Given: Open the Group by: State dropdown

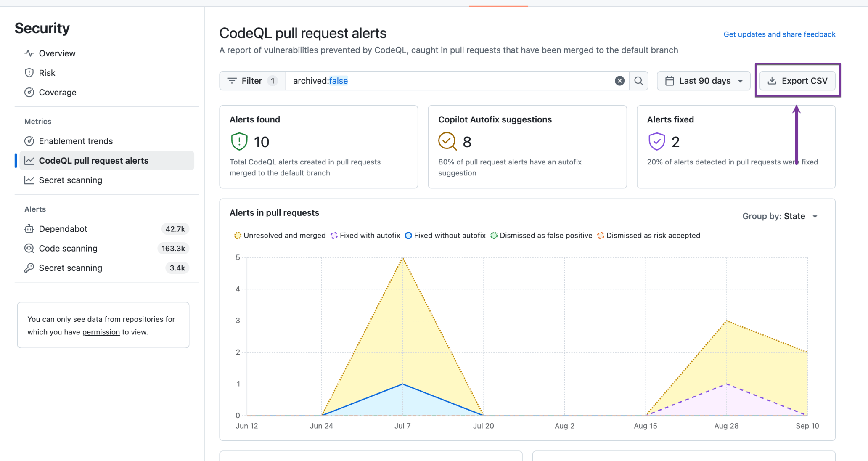Looking at the screenshot, I should click(780, 216).
